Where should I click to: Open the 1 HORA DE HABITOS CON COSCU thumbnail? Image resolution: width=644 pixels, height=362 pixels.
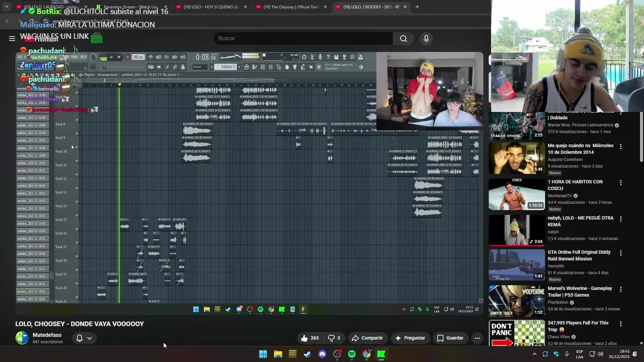(517, 194)
